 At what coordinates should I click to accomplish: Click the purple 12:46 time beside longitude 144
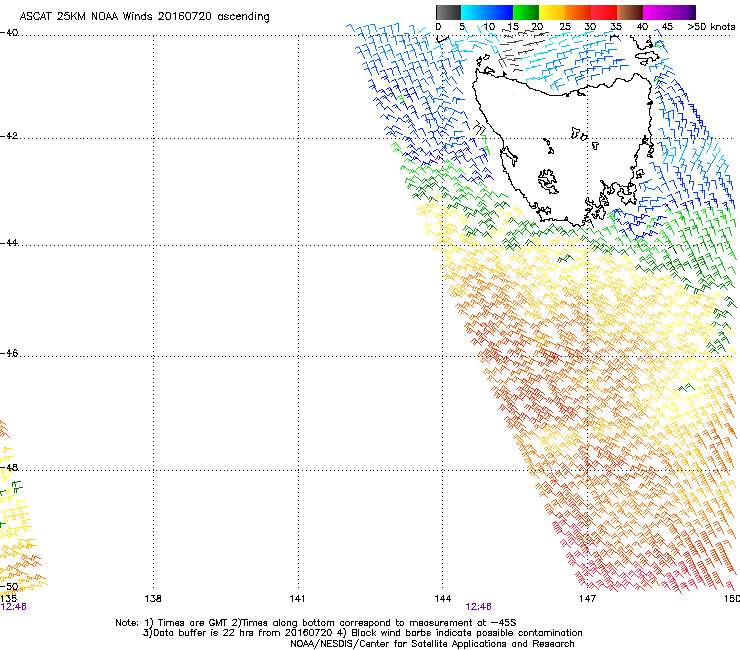(479, 607)
